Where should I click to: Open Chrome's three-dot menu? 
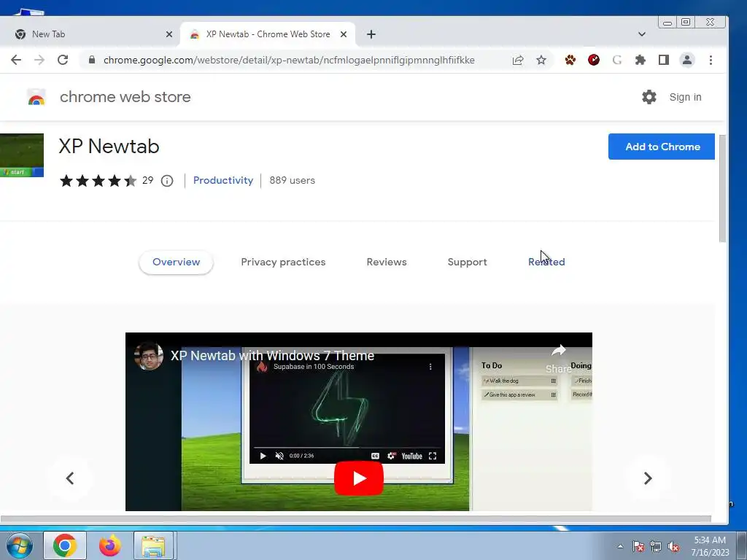coord(711,60)
